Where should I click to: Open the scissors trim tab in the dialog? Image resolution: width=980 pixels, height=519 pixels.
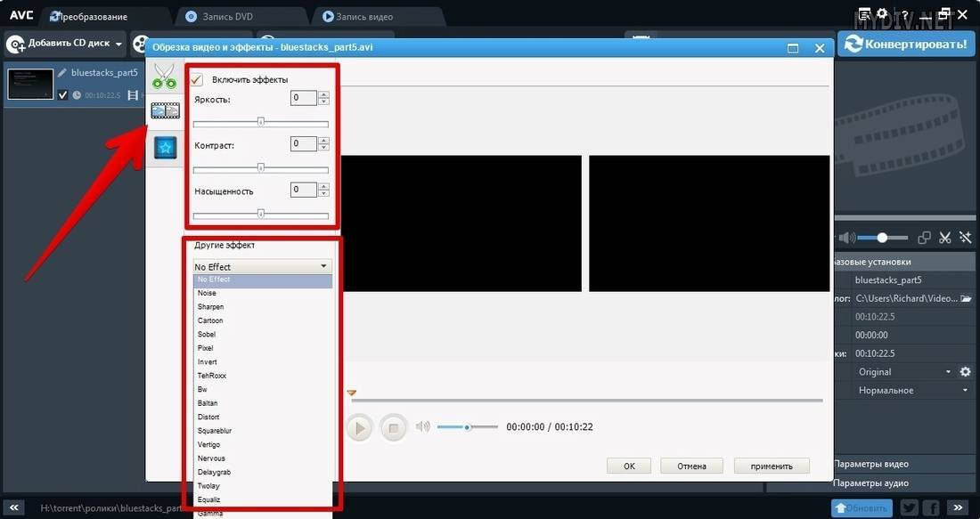[x=165, y=77]
